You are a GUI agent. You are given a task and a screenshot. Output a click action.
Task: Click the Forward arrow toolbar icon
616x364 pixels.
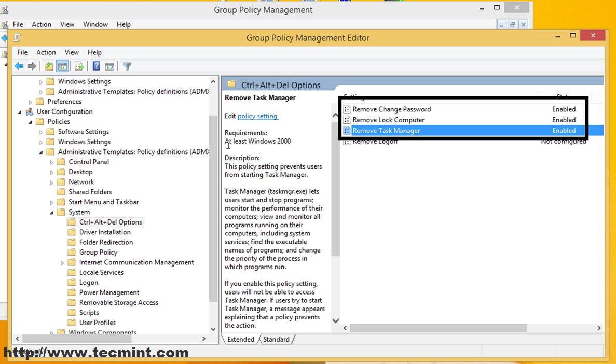click(32, 66)
